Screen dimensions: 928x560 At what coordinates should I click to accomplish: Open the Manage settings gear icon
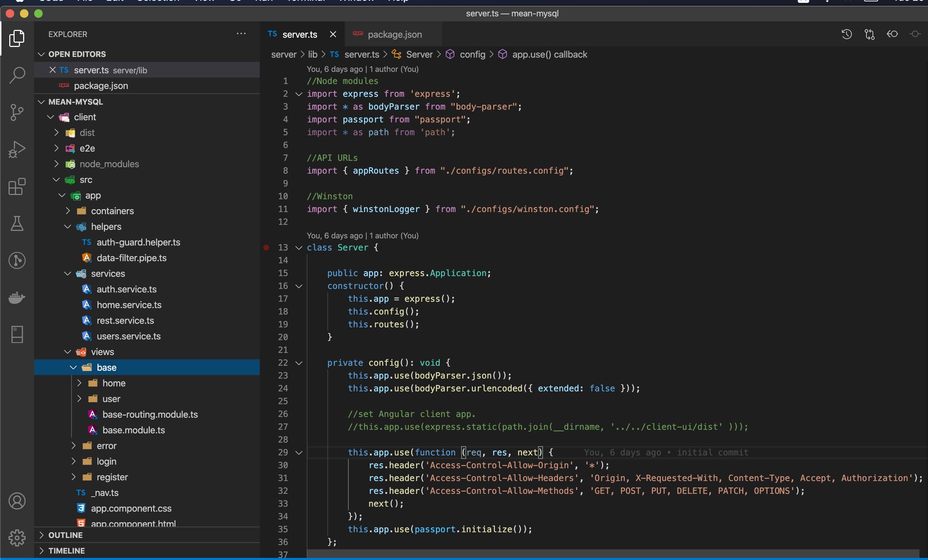click(17, 538)
